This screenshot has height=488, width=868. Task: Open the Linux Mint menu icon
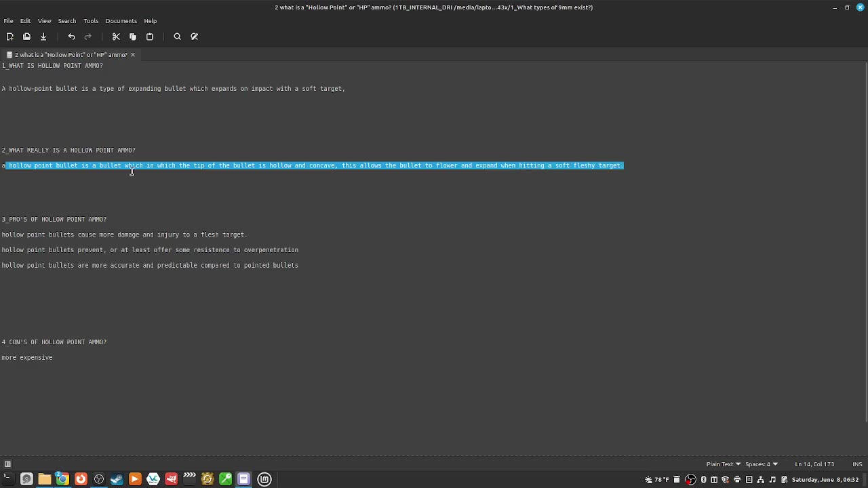264,479
